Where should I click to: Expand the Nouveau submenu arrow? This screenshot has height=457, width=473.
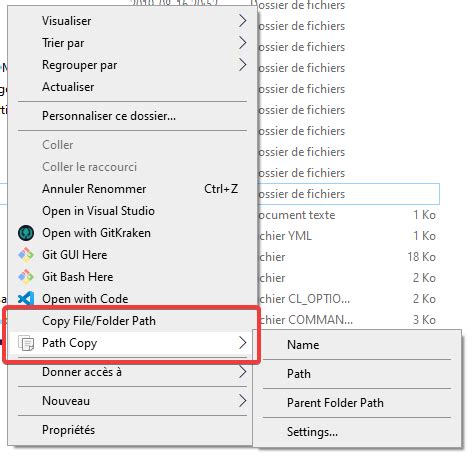(243, 401)
